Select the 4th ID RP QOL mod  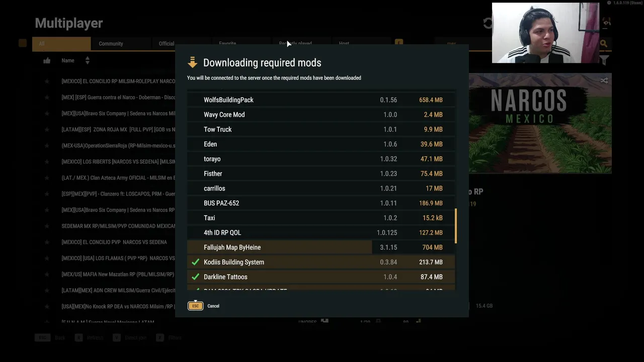tap(321, 233)
